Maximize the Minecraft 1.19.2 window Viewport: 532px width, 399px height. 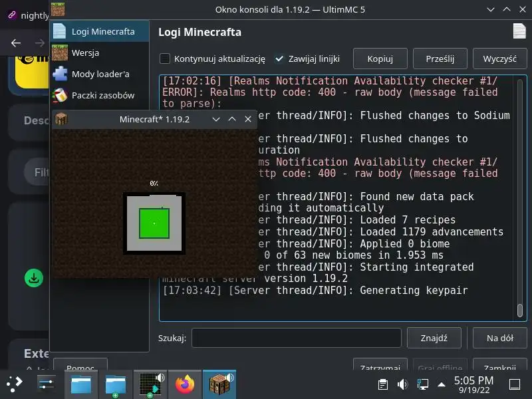(x=232, y=119)
